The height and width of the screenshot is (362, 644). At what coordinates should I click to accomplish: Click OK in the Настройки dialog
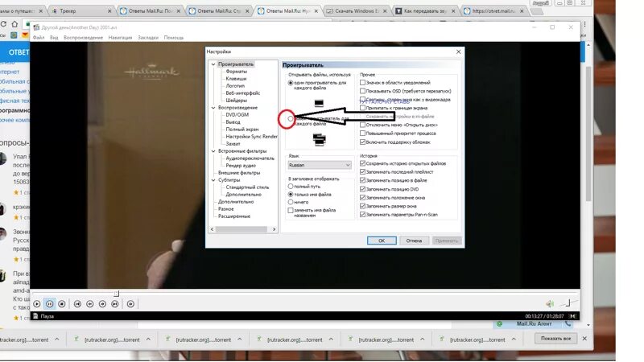pos(382,241)
